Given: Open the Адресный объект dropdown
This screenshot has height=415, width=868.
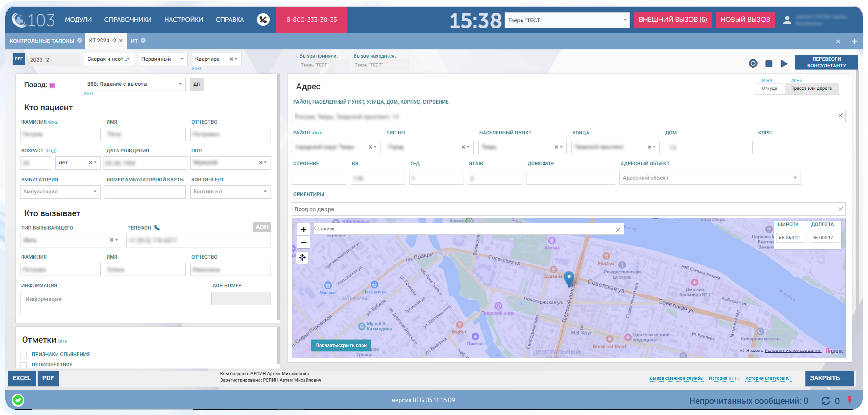Looking at the screenshot, I should pos(710,178).
